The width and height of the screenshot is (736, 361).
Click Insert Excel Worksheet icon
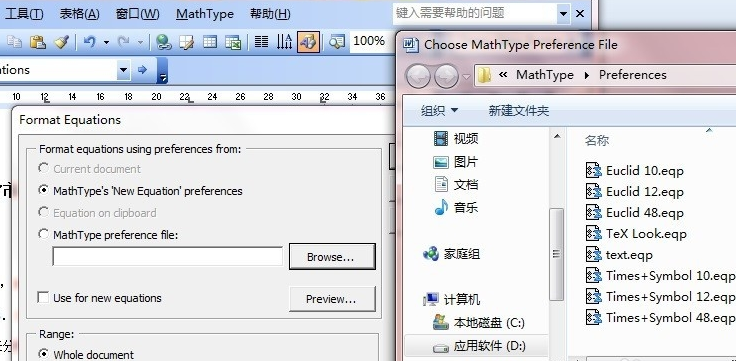[233, 42]
